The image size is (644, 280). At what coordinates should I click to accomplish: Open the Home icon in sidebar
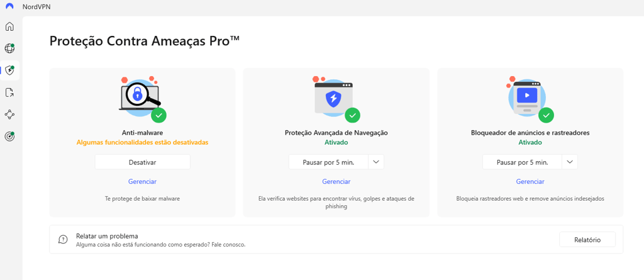click(9, 26)
